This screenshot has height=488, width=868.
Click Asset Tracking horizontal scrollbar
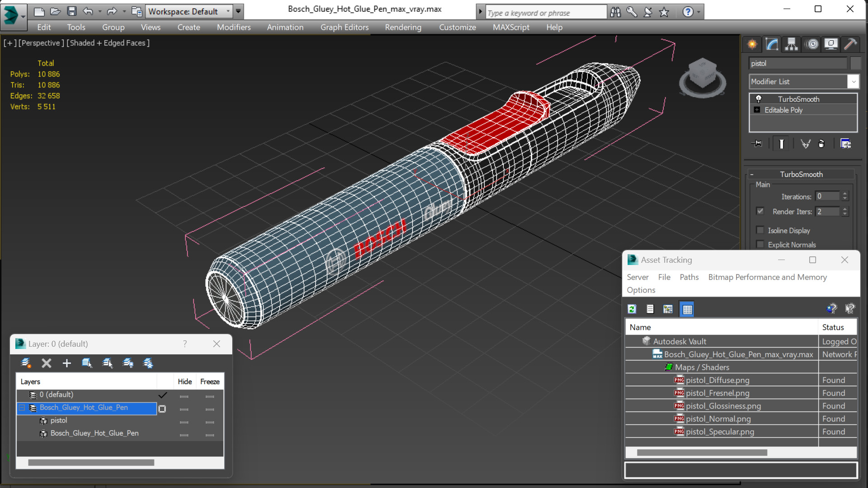click(x=702, y=452)
